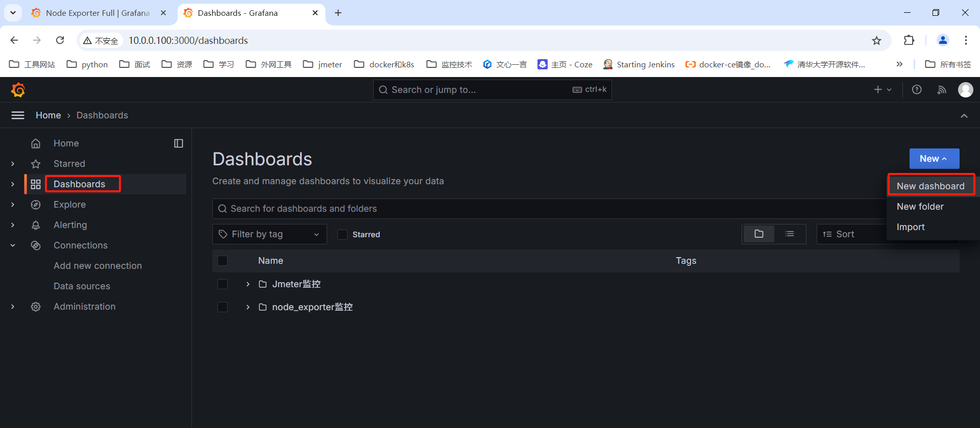Screen dimensions: 980x428
Task: Switch to Node Exporter Full tab
Action: coord(98,13)
